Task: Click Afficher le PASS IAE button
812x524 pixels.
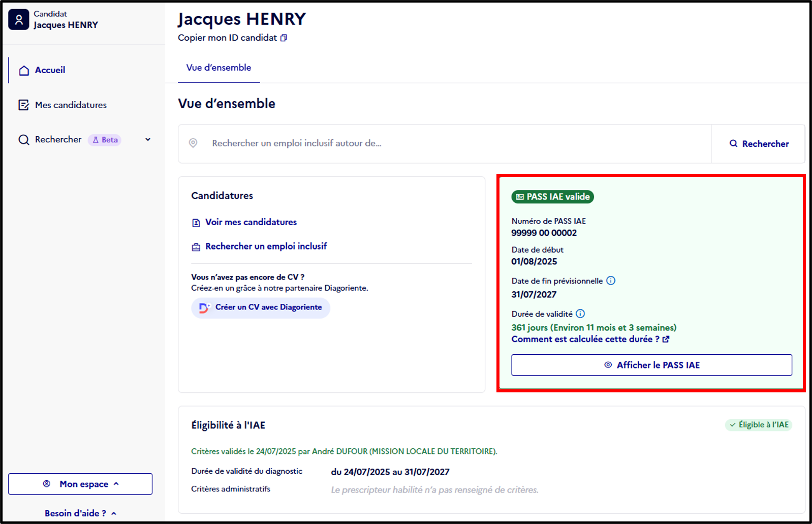Action: (x=651, y=365)
